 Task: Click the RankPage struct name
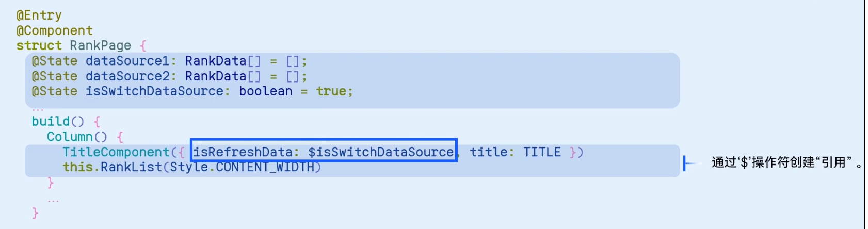tap(101, 45)
